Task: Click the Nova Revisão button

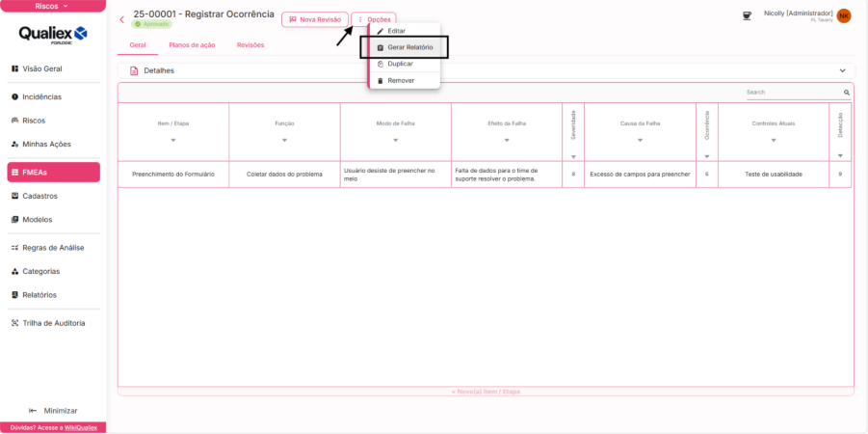Action: pyautogui.click(x=315, y=19)
